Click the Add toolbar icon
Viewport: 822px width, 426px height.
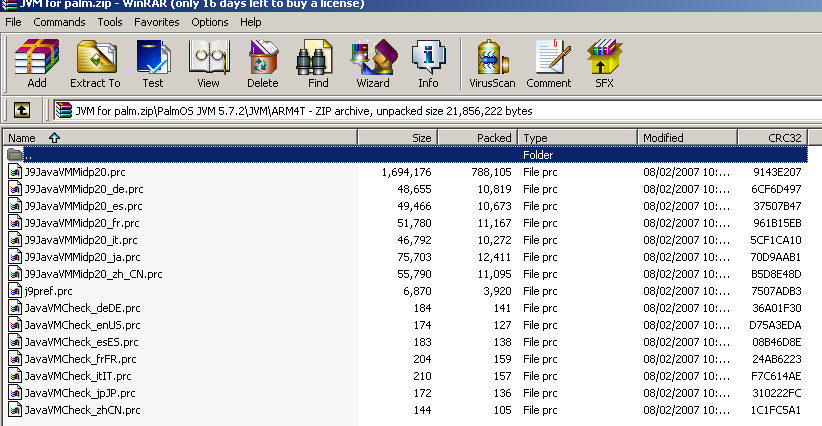tap(37, 63)
